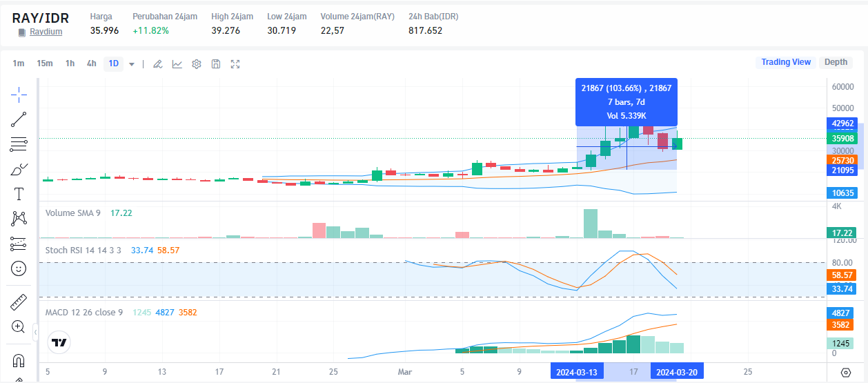Select the trend line drawing tool
Screen dimensions: 868x383
(19, 119)
